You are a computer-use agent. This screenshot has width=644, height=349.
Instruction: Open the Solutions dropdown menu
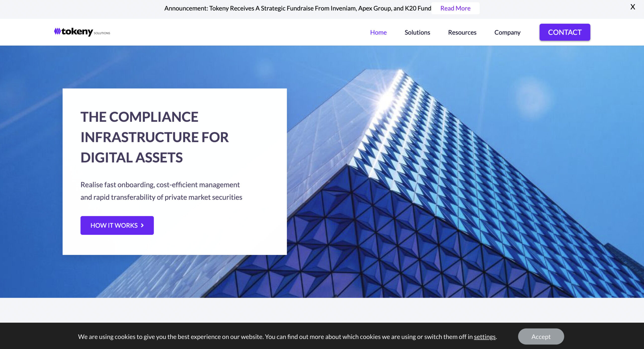point(417,32)
